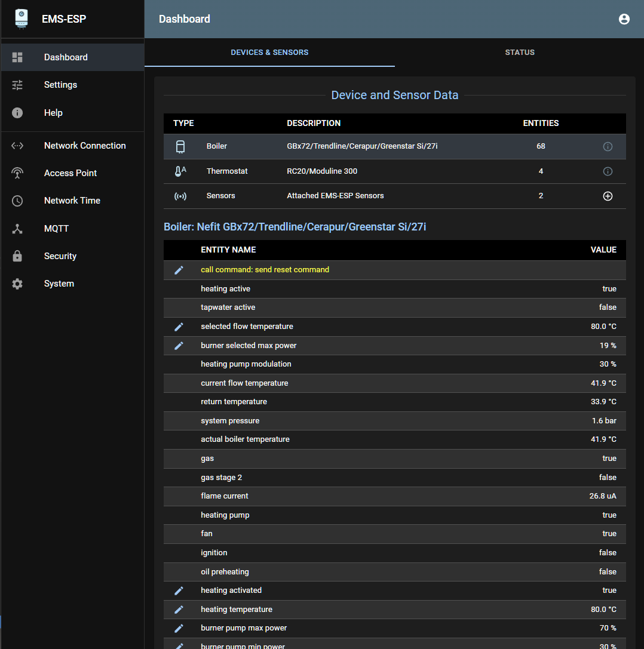
Task: Click the Security padlock icon in sidebar
Action: coord(17,256)
